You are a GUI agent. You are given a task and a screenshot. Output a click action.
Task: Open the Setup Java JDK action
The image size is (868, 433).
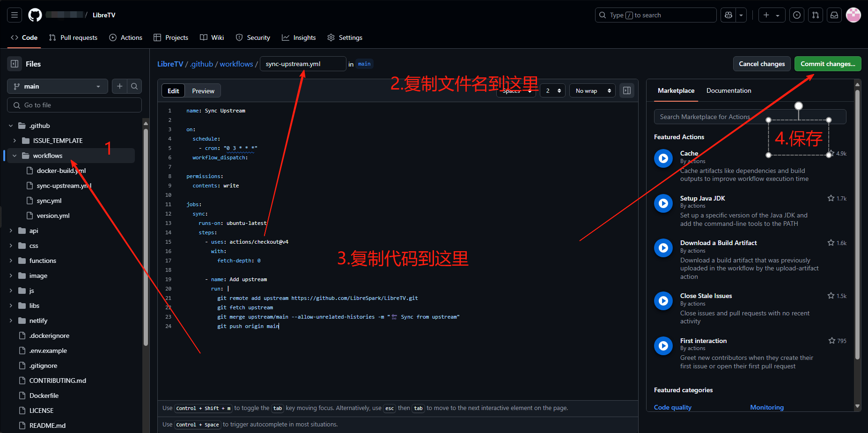point(703,198)
